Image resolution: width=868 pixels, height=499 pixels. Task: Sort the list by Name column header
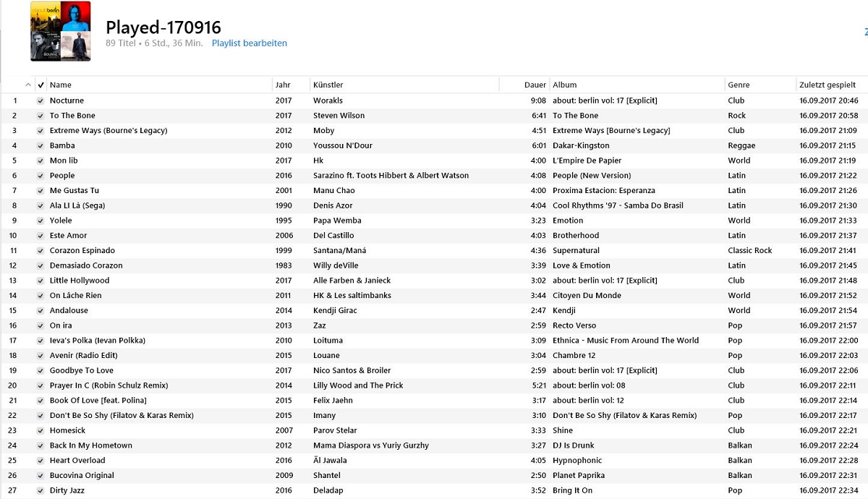[61, 85]
